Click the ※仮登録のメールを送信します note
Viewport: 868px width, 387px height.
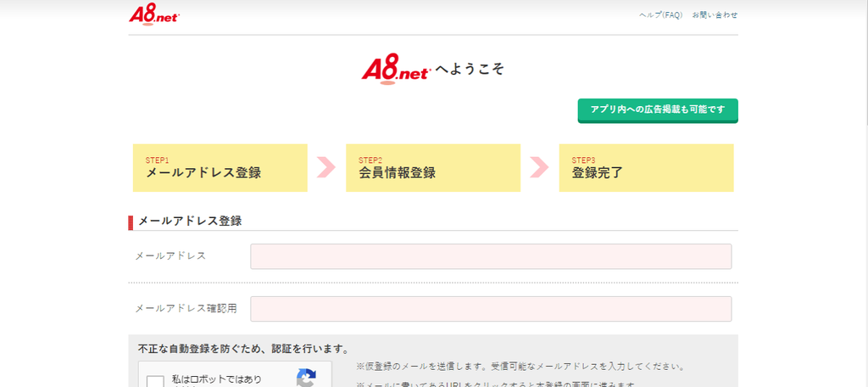pos(521,367)
